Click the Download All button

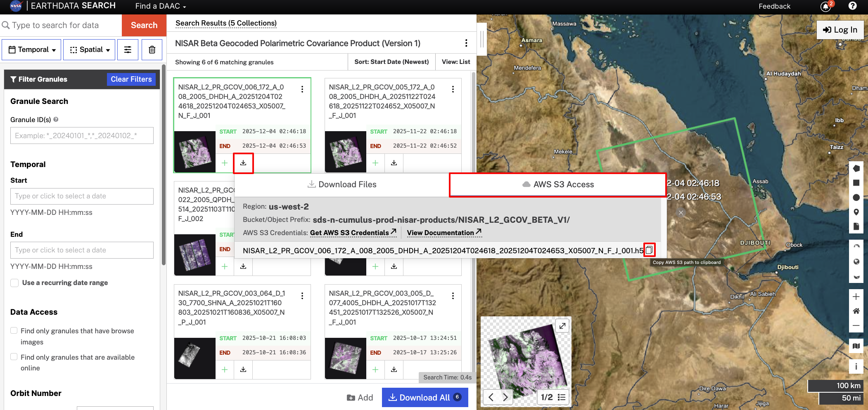click(x=425, y=397)
